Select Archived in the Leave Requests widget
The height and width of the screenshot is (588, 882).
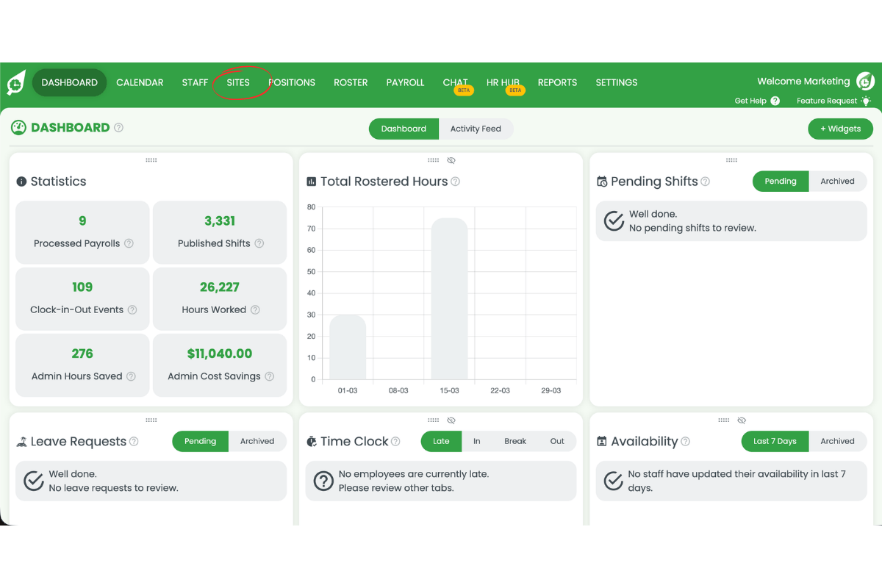point(257,441)
